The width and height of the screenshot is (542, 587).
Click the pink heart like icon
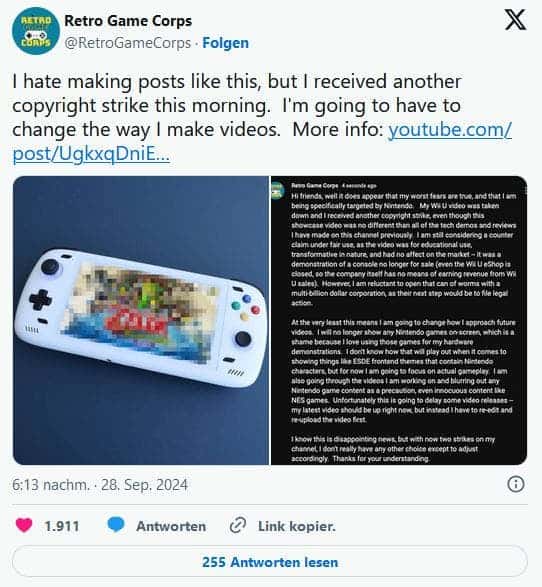pyautogui.click(x=24, y=525)
